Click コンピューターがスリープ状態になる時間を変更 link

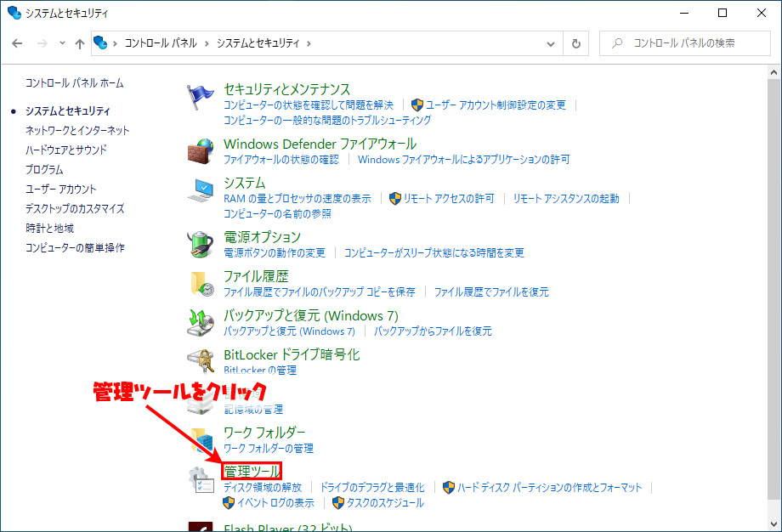[x=433, y=252]
